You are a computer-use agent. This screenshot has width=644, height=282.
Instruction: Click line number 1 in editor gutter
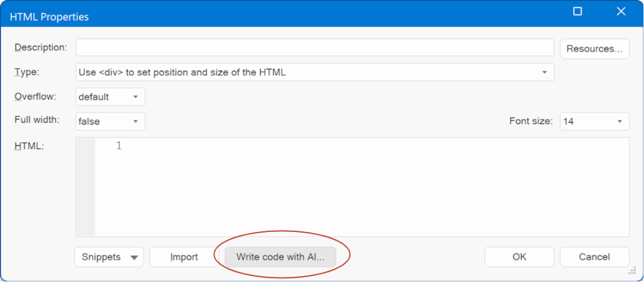click(119, 146)
